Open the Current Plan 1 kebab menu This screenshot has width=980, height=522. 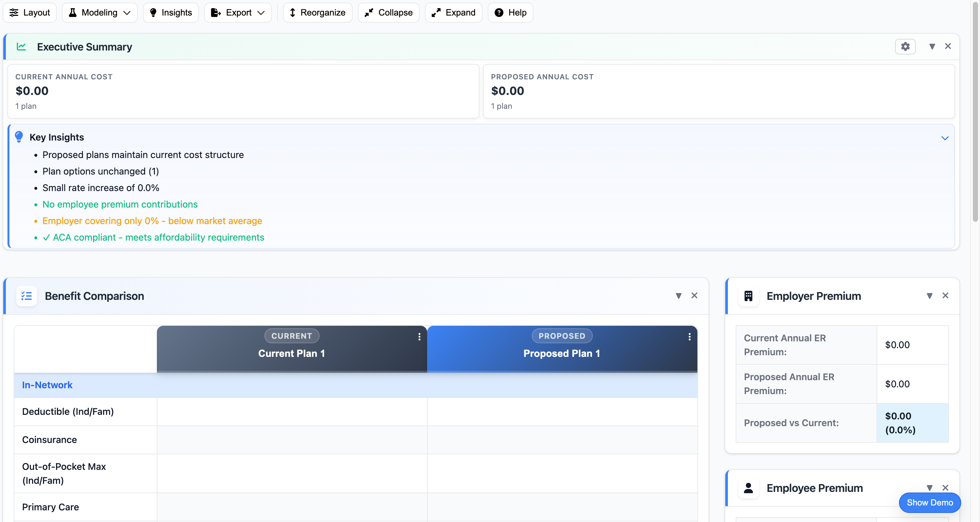pos(419,337)
